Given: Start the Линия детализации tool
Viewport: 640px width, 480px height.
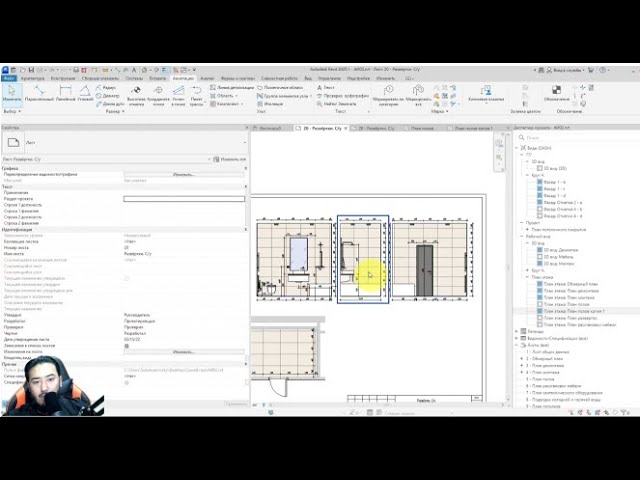Looking at the screenshot, I should point(232,87).
